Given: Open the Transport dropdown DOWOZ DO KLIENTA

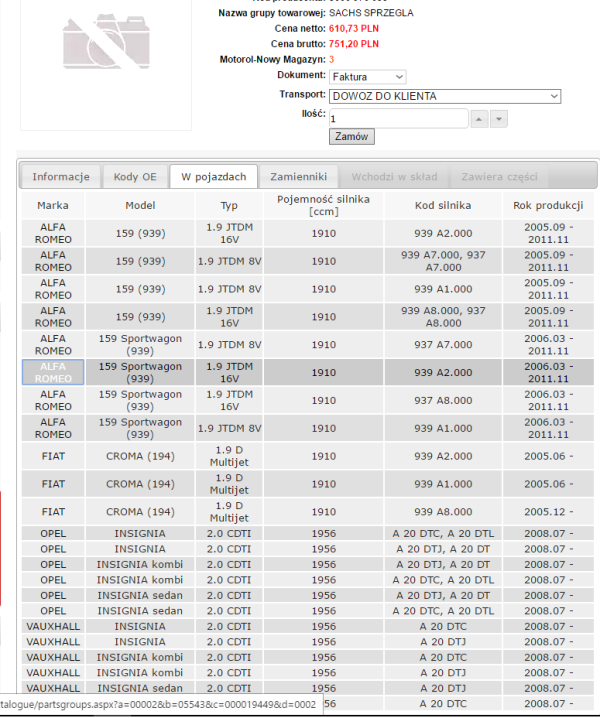Looking at the screenshot, I should click(x=445, y=96).
